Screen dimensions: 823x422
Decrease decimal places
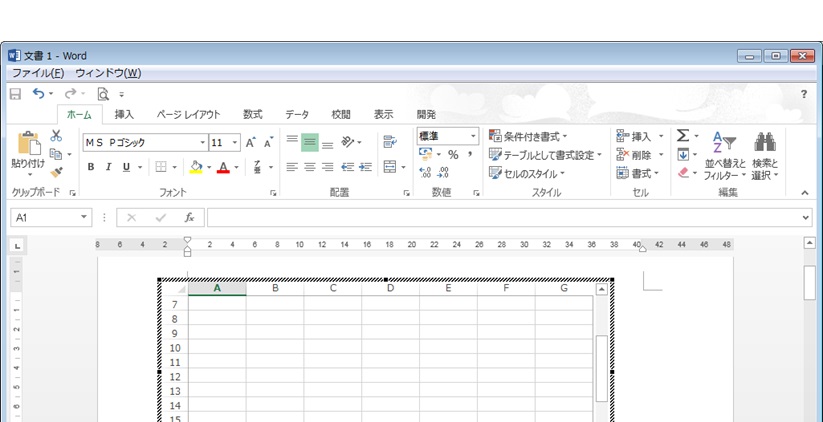click(443, 172)
